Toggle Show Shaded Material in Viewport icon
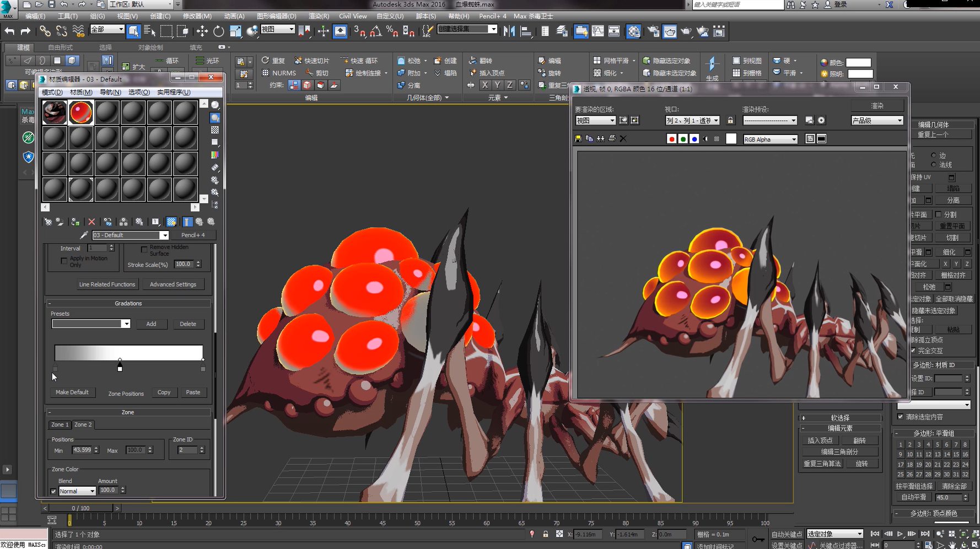Screen dimensions: 980x549 click(x=172, y=222)
